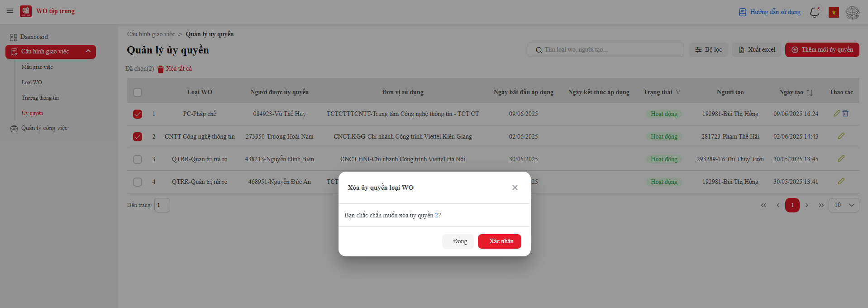Click CNCT.KGG-Chi nhánh Công trình Viettel Kiên Giang
The width and height of the screenshot is (868, 308).
click(x=403, y=137)
